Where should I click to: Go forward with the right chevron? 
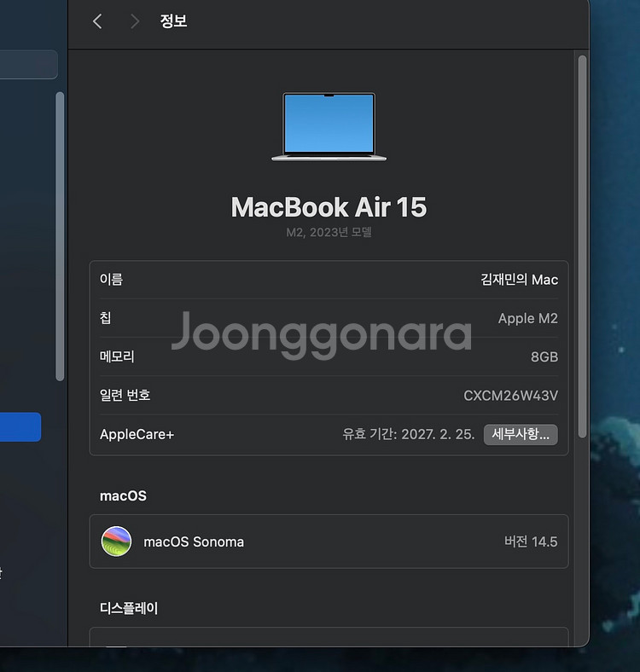click(x=135, y=21)
